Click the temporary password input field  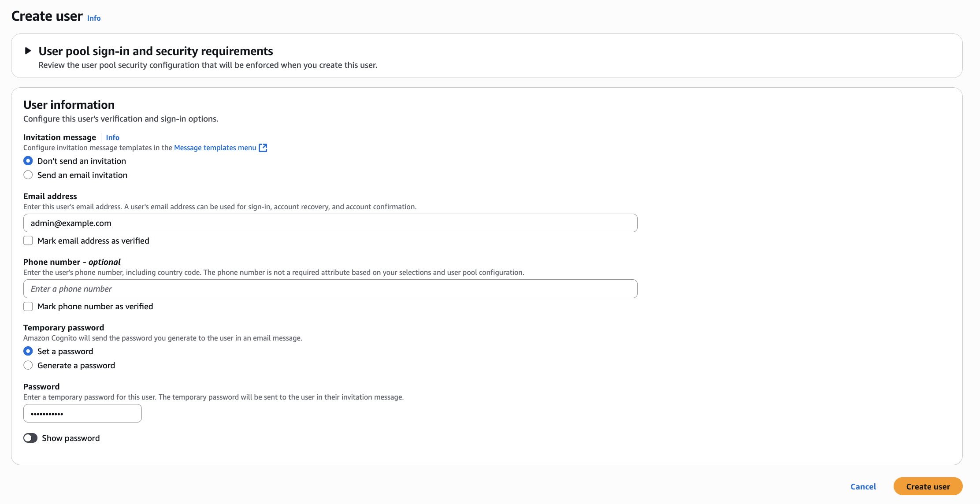82,413
